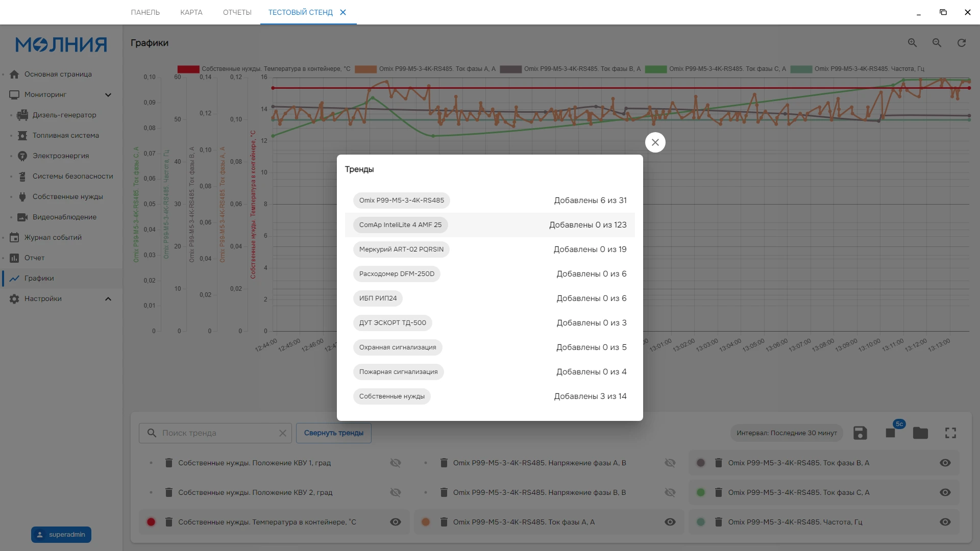This screenshot has width=980, height=551.
Task: Click the zoom out magnifier icon
Action: [937, 43]
